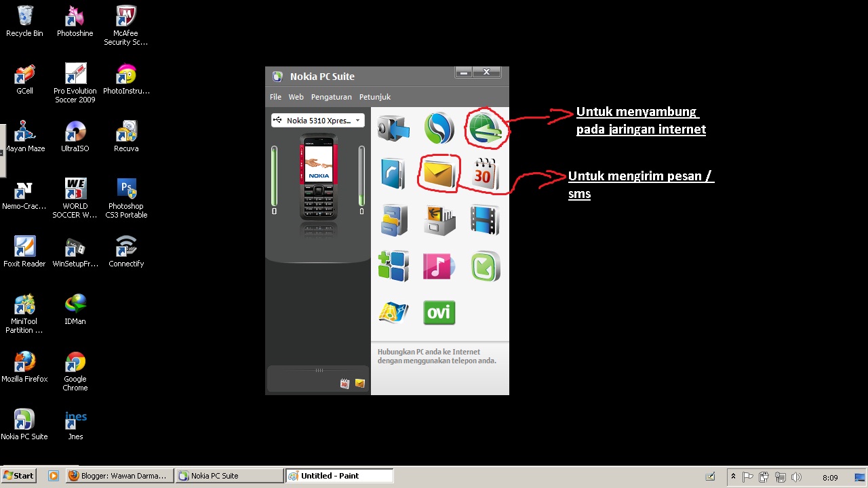The height and width of the screenshot is (488, 868).
Task: Open the yellow envelope Messages icon
Action: 439,174
